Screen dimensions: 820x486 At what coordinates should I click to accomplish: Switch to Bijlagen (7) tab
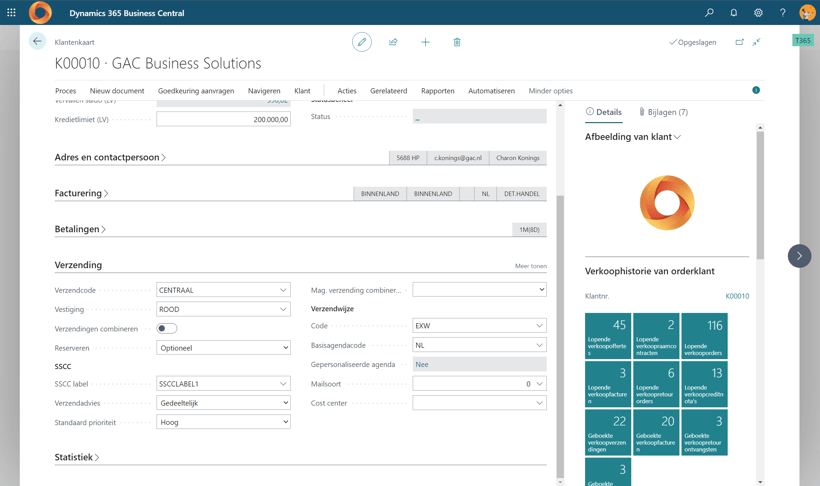click(x=663, y=112)
